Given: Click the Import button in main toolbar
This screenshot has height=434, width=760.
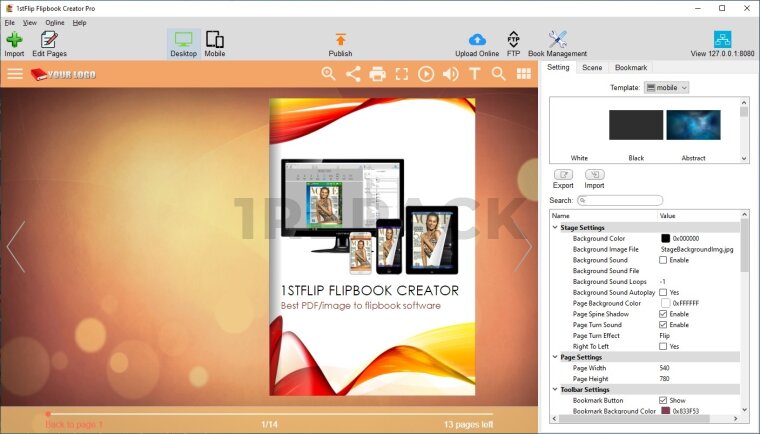Looking at the screenshot, I should [14, 44].
